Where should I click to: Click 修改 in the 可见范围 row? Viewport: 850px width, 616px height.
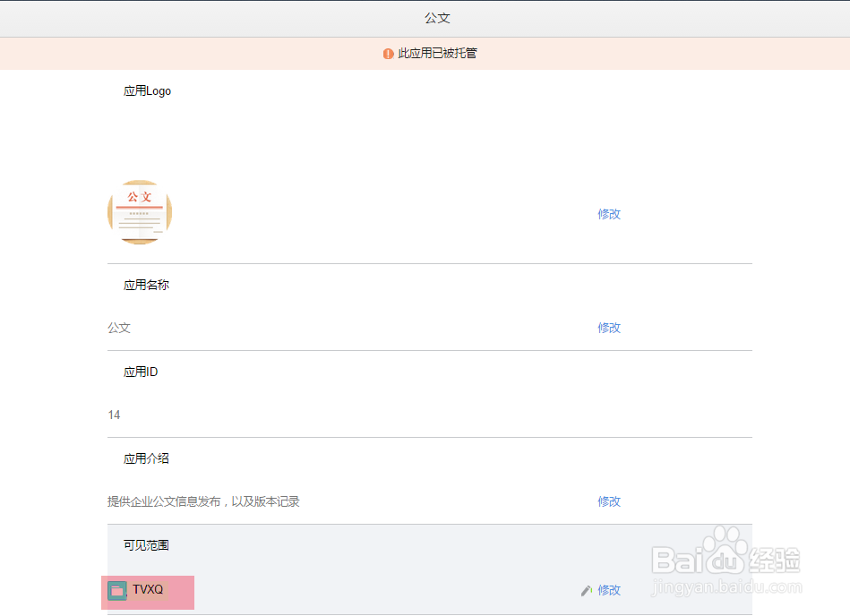[609, 590]
